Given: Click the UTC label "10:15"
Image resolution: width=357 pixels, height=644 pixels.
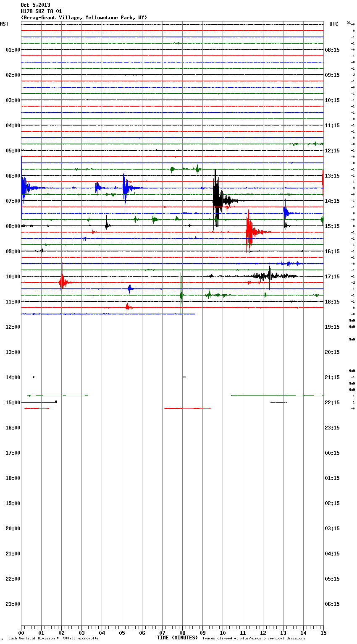Looking at the screenshot, I should (x=332, y=100).
